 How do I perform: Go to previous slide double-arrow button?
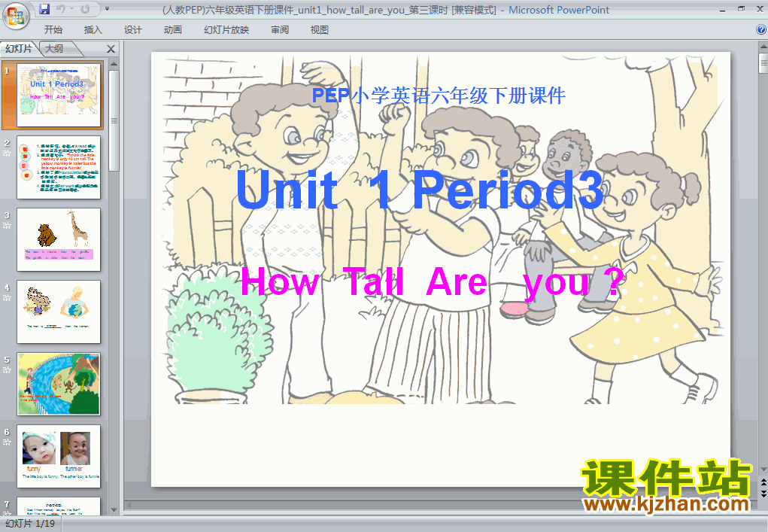(x=763, y=483)
